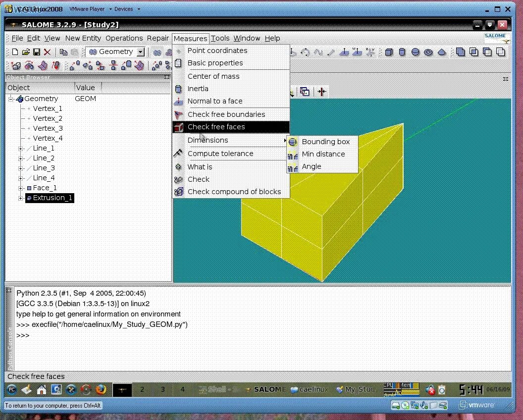Viewport: 523px width, 420px height.
Task: Click the home folder icon in taskbar
Action: pos(42,390)
